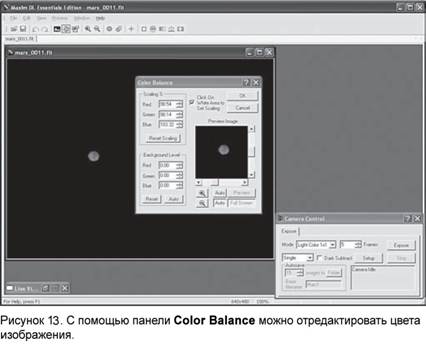The height and width of the screenshot is (361, 426).
Task: Click the Undo arrow toolbar icon
Action: click(36, 29)
